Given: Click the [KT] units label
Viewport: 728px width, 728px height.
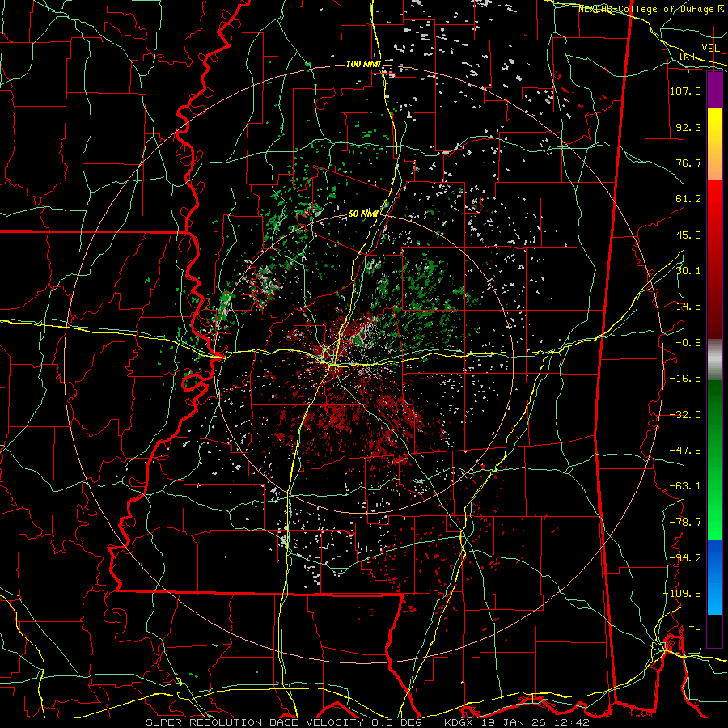Looking at the screenshot, I should pyautogui.click(x=691, y=56).
